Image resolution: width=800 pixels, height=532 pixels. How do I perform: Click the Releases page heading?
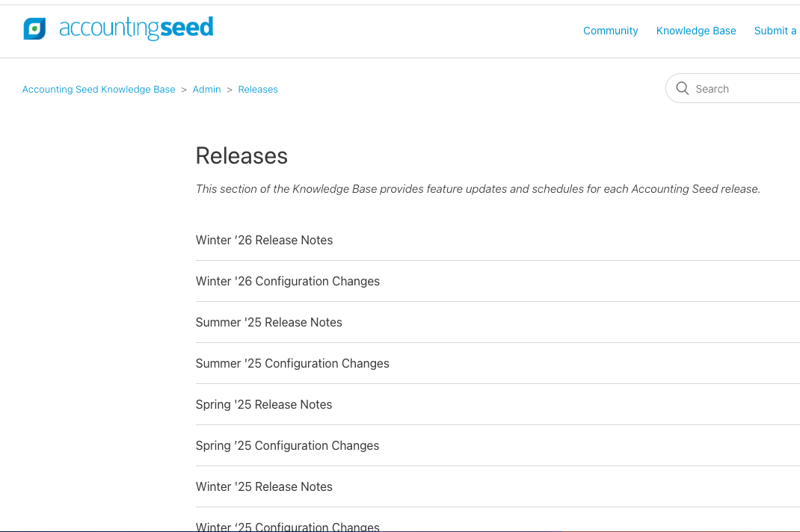pos(241,155)
